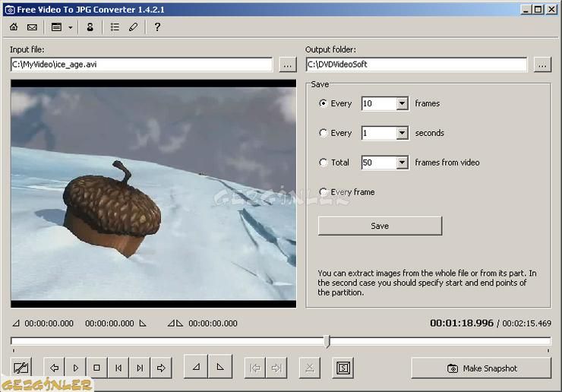Click the snapshot frame S icon
Image resolution: width=562 pixels, height=392 pixels.
[x=343, y=368]
